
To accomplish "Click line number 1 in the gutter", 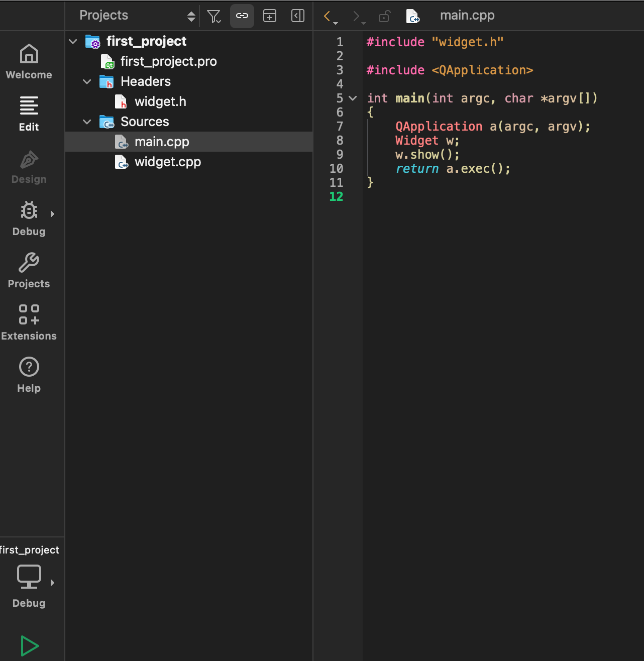I will [x=340, y=42].
